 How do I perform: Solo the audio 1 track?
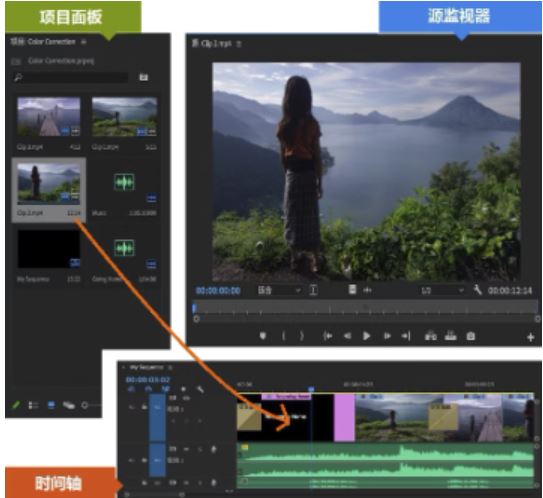click(x=200, y=450)
